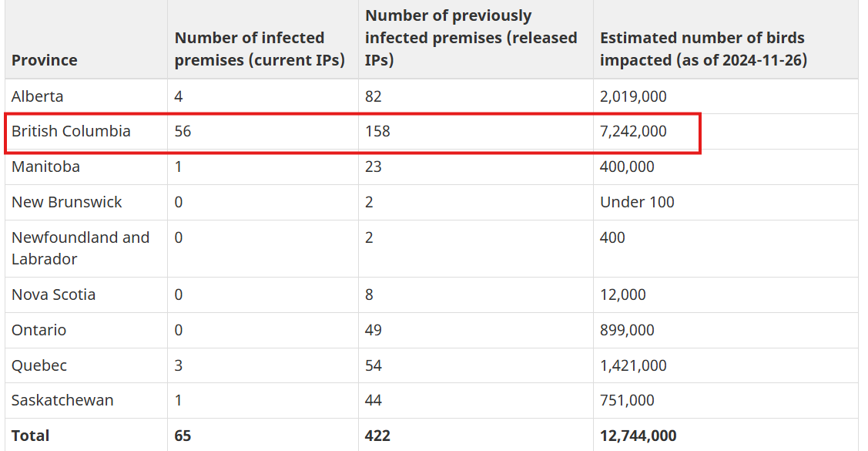
Task: Click the Nova Scotia province cell
Action: pyautogui.click(x=54, y=294)
